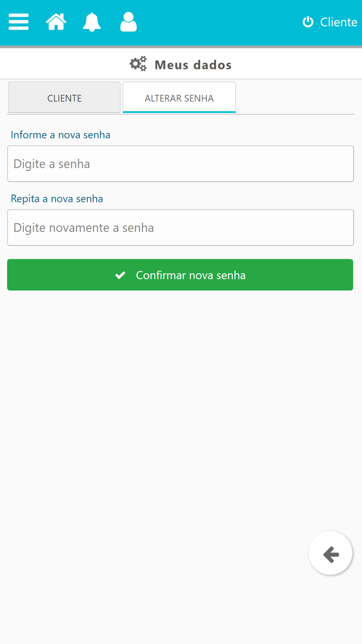Click the Informe a nova senha label
Image resolution: width=362 pixels, height=644 pixels.
point(61,135)
